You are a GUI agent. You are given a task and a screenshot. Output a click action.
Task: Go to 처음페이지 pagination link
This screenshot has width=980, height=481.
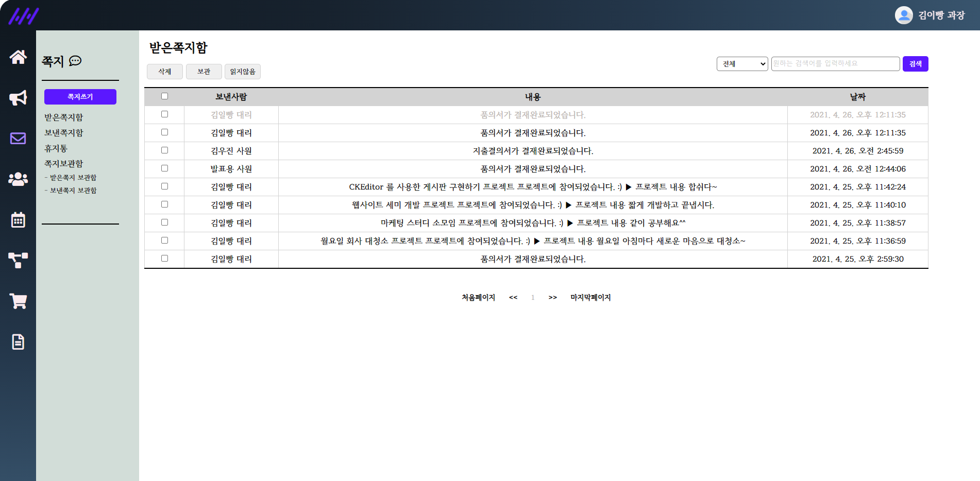[x=478, y=298]
